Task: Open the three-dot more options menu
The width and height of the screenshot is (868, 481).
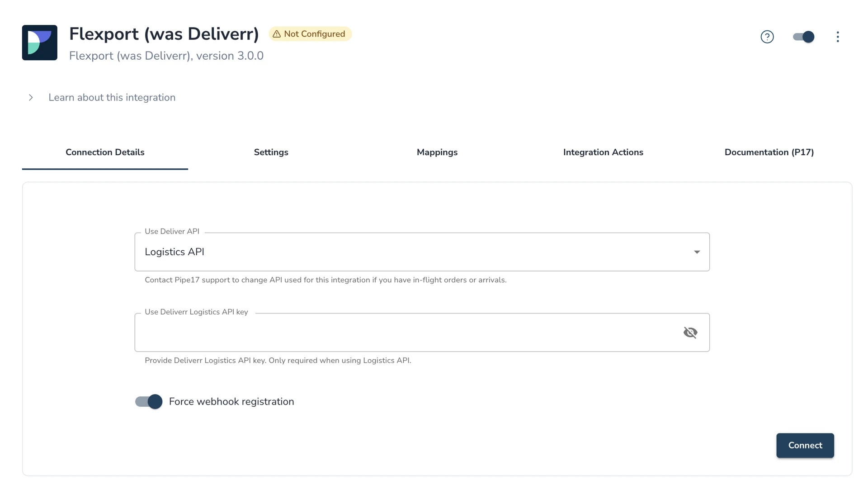Action: 838,37
